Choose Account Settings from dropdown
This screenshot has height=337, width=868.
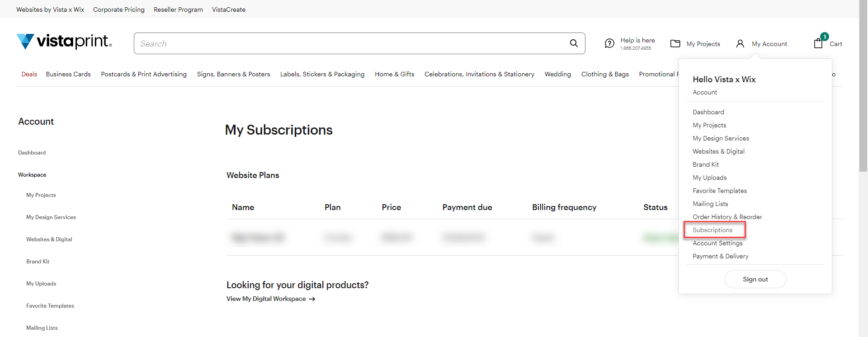pyautogui.click(x=717, y=243)
